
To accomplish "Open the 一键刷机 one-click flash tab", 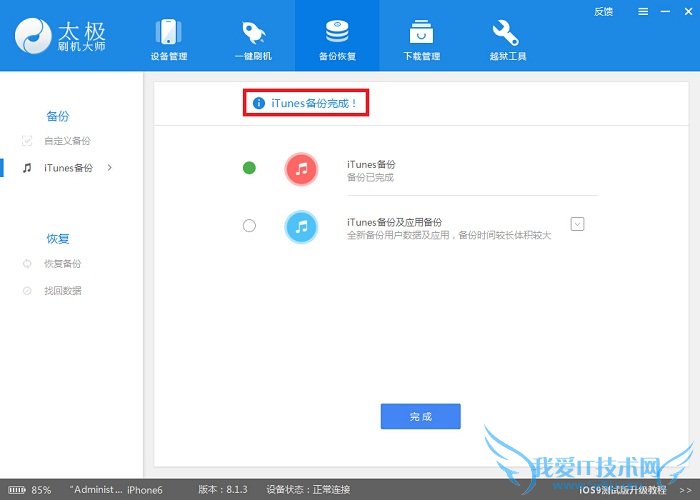I will coord(253,40).
